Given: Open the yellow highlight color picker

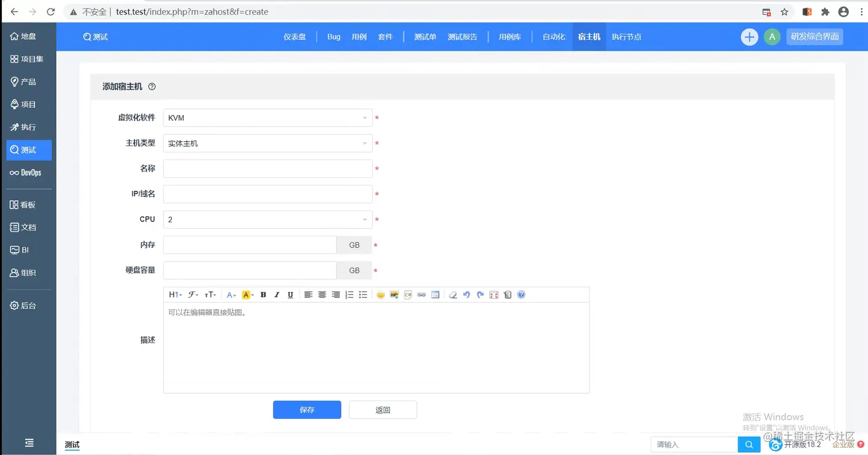Looking at the screenshot, I should point(247,295).
